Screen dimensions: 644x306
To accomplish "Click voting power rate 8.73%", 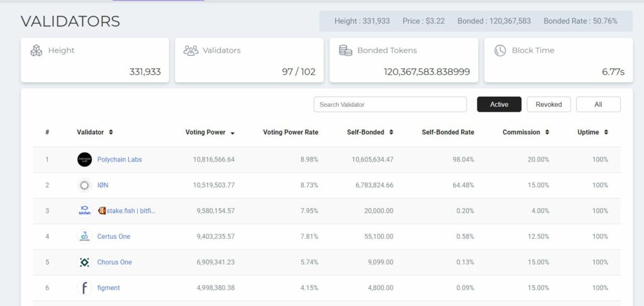I will pyautogui.click(x=309, y=185).
